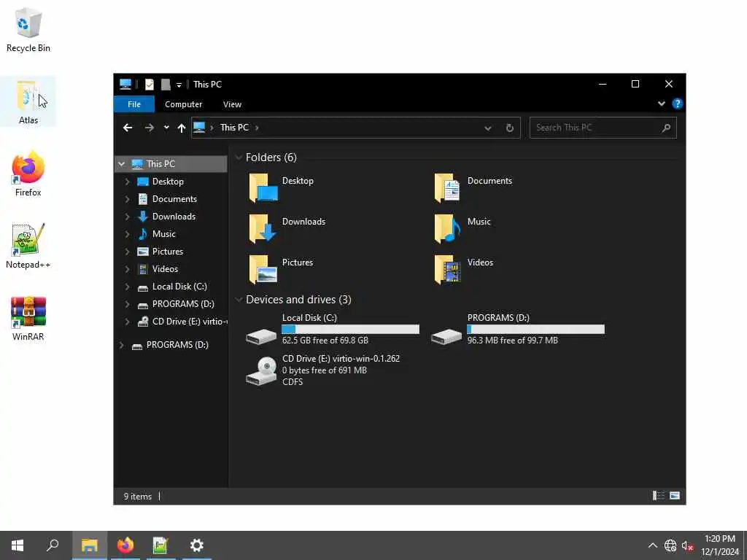Select the WinRAR desktop shortcut
Image resolution: width=747 pixels, height=560 pixels.
pyautogui.click(x=28, y=319)
